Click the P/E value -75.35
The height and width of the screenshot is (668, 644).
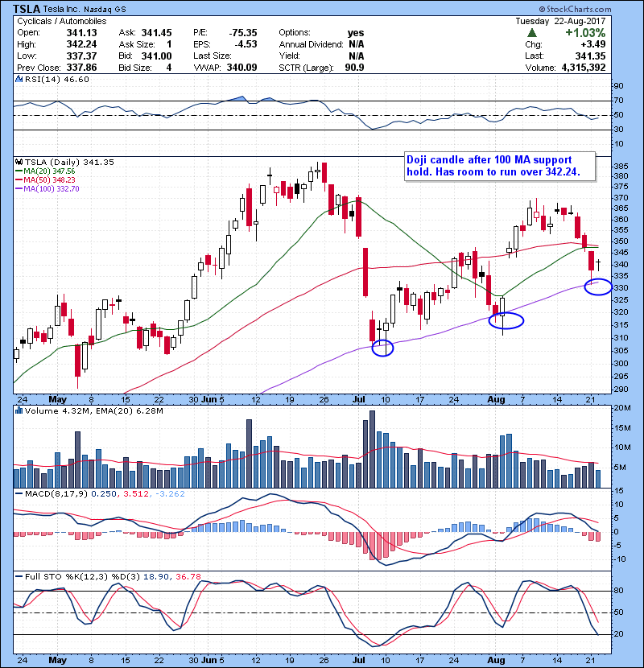click(x=243, y=33)
